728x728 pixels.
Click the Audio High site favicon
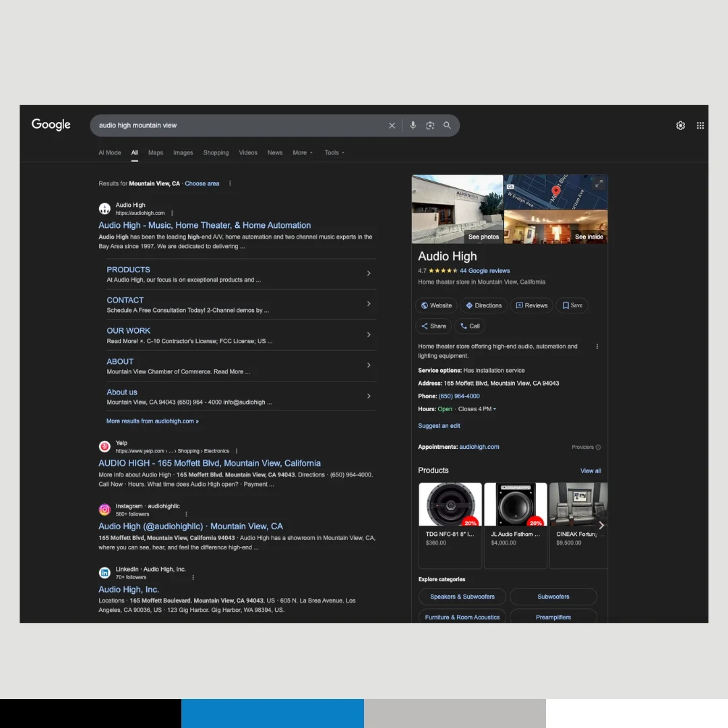[x=104, y=208]
